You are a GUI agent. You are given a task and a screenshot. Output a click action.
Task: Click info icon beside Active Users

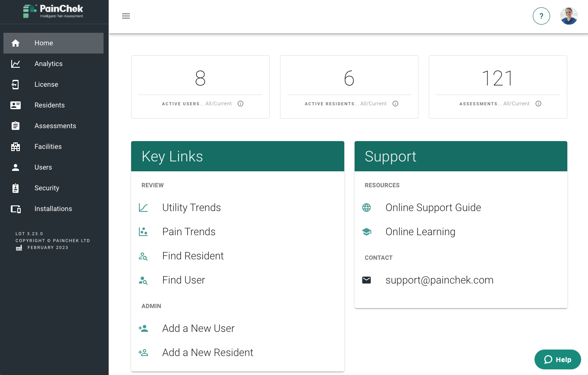(x=241, y=104)
